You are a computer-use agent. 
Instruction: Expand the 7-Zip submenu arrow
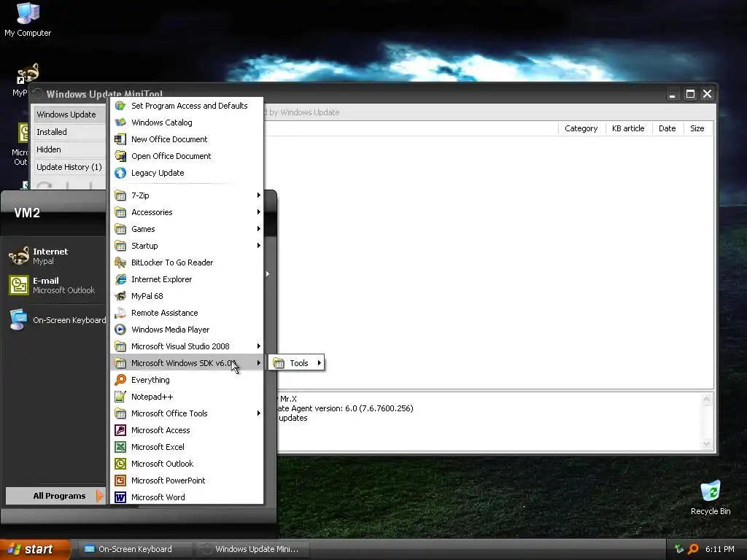[259, 195]
